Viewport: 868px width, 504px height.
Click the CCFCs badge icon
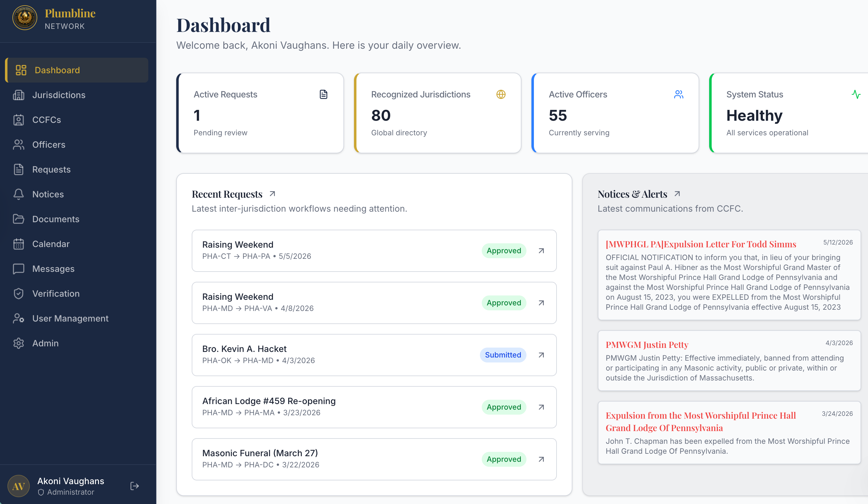click(x=19, y=120)
